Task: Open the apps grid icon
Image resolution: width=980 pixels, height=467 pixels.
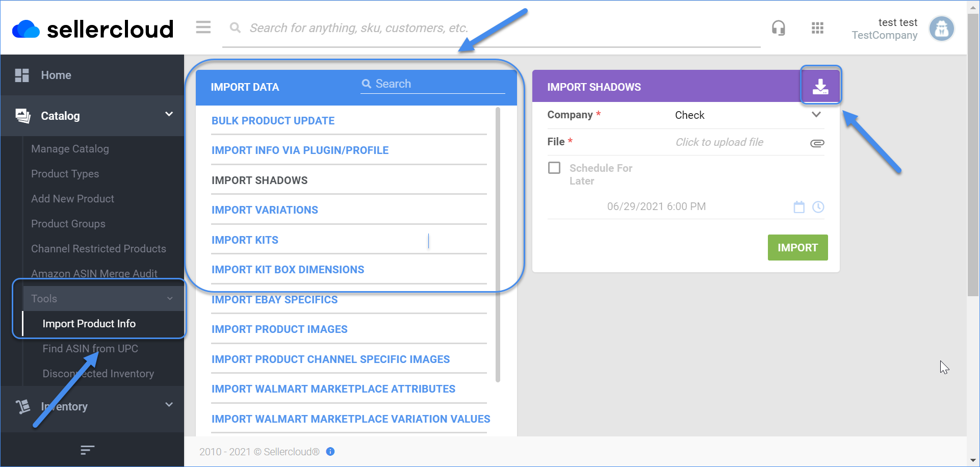Action: pos(817,28)
